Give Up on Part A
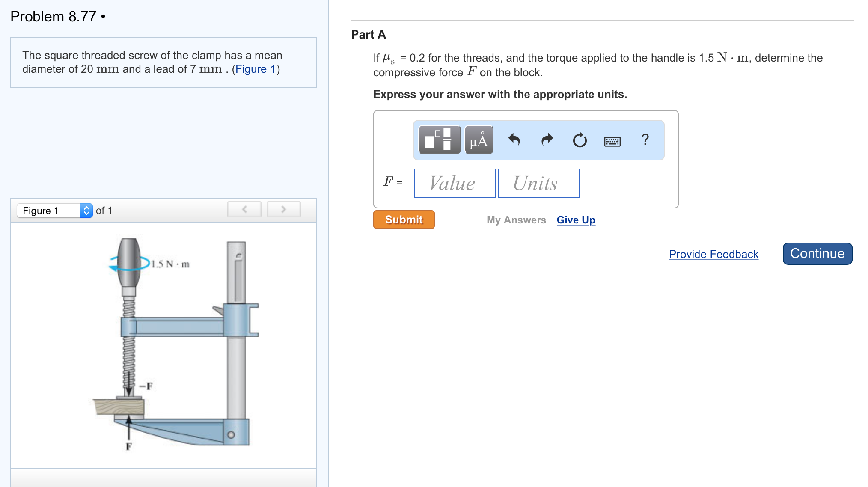Viewport: 868px width, 487px height. click(x=575, y=220)
